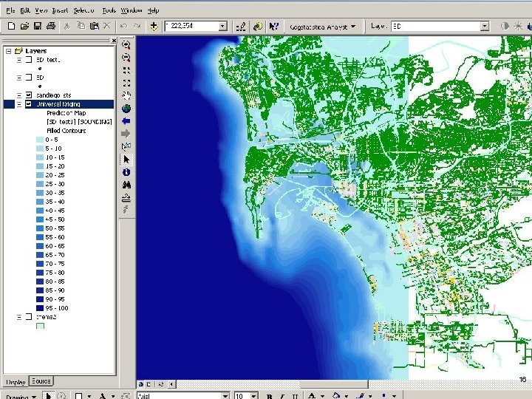This screenshot has width=532, height=399.
Task: Open the View menu
Action: coord(41,10)
